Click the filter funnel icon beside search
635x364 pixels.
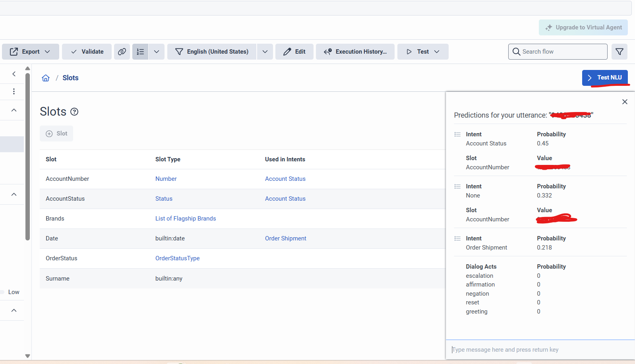619,52
